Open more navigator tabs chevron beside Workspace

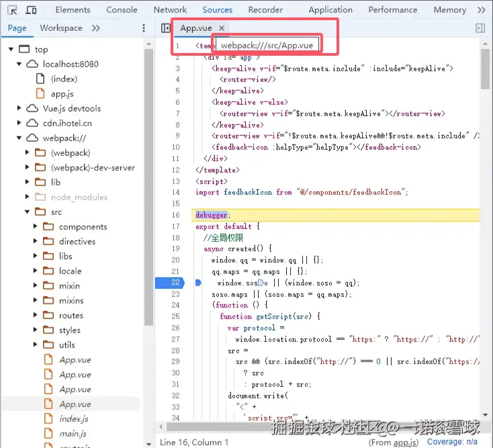tap(96, 28)
